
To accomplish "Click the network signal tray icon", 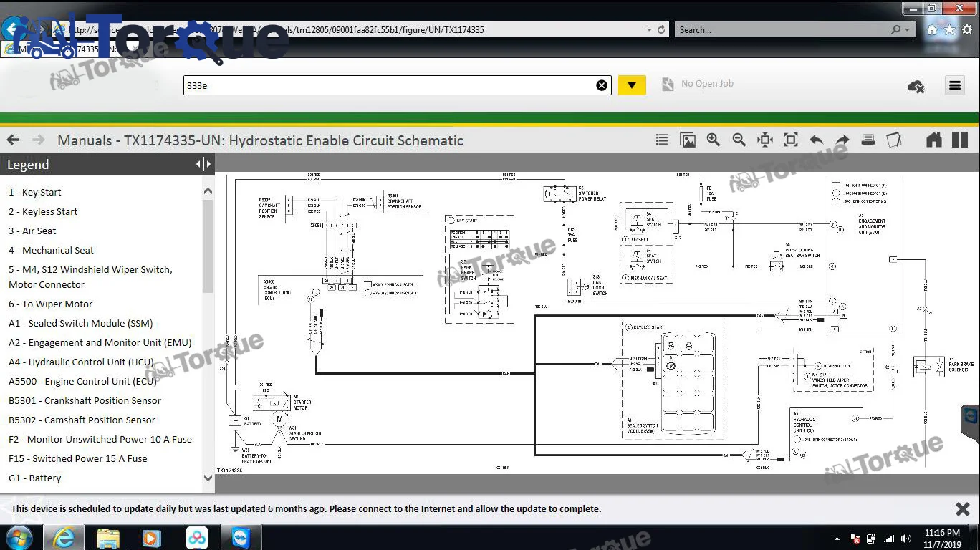I will [x=889, y=539].
